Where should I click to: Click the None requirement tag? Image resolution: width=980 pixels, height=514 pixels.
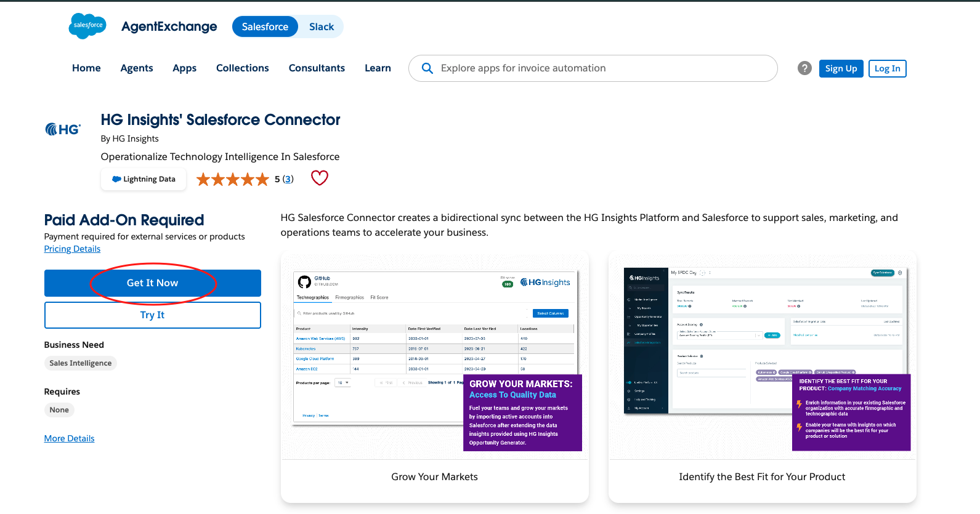tap(59, 410)
